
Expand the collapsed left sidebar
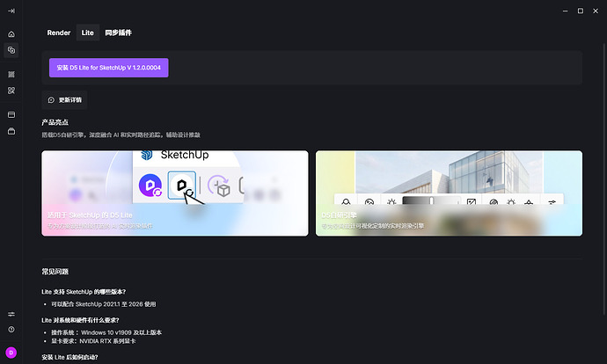(11, 11)
